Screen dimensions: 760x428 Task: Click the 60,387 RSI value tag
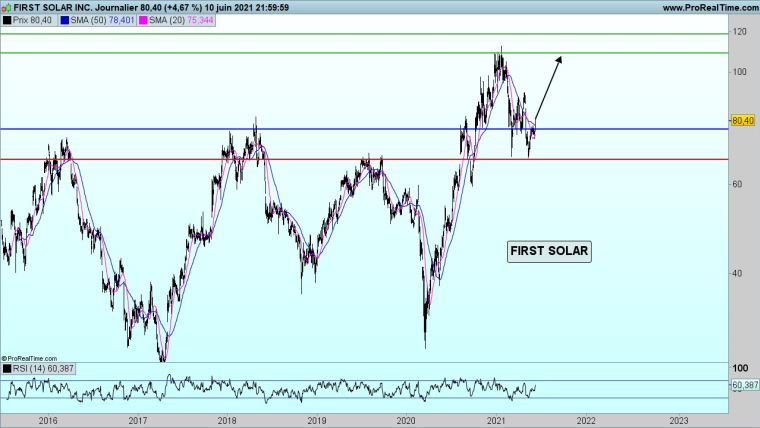click(x=745, y=385)
